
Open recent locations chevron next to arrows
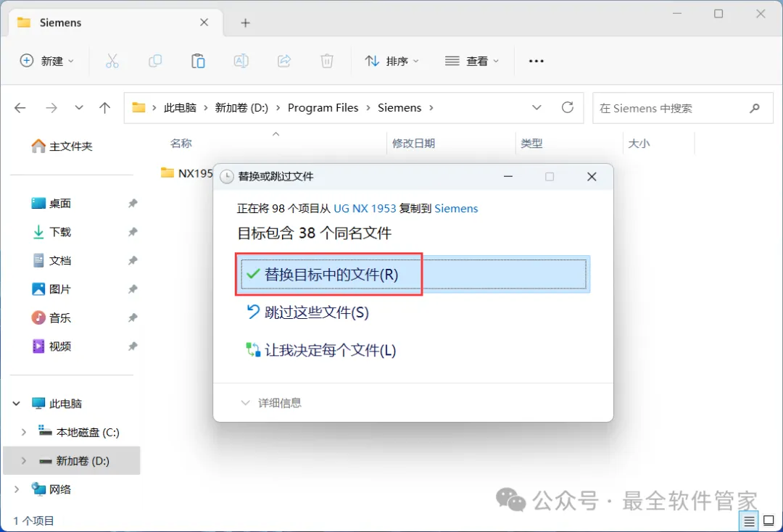pyautogui.click(x=78, y=108)
